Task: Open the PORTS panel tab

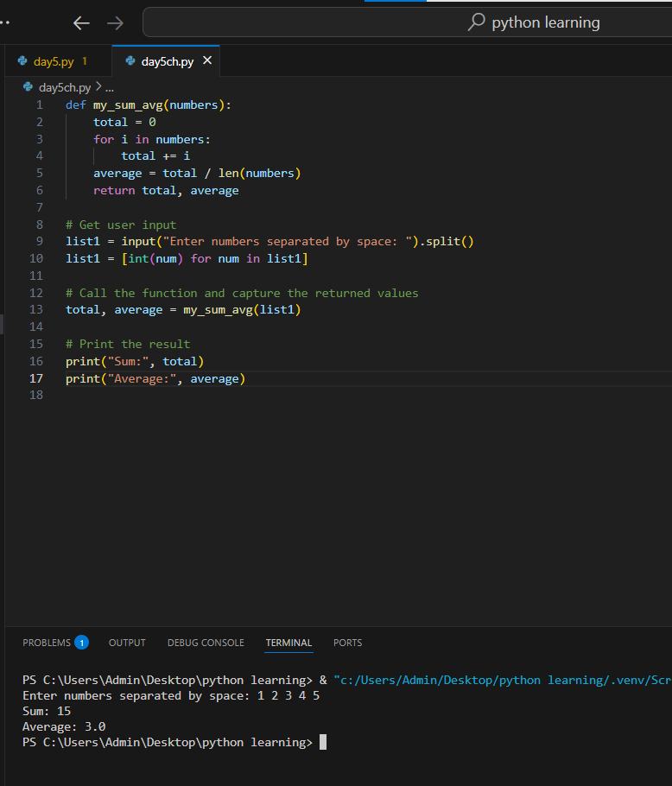Action: pyautogui.click(x=348, y=643)
